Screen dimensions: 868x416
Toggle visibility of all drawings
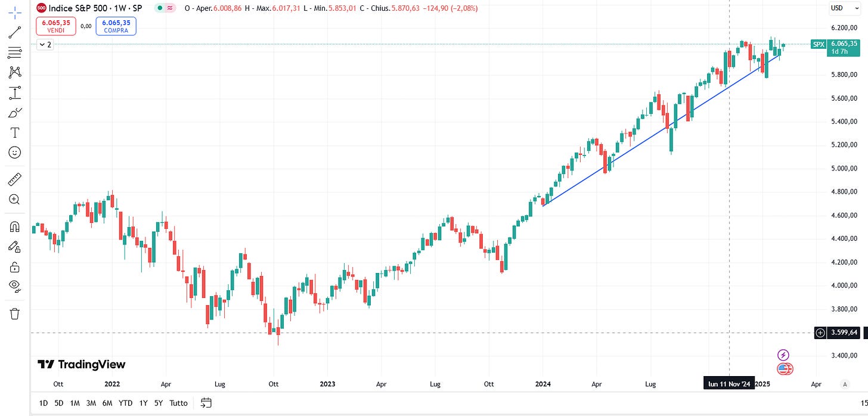[14, 287]
